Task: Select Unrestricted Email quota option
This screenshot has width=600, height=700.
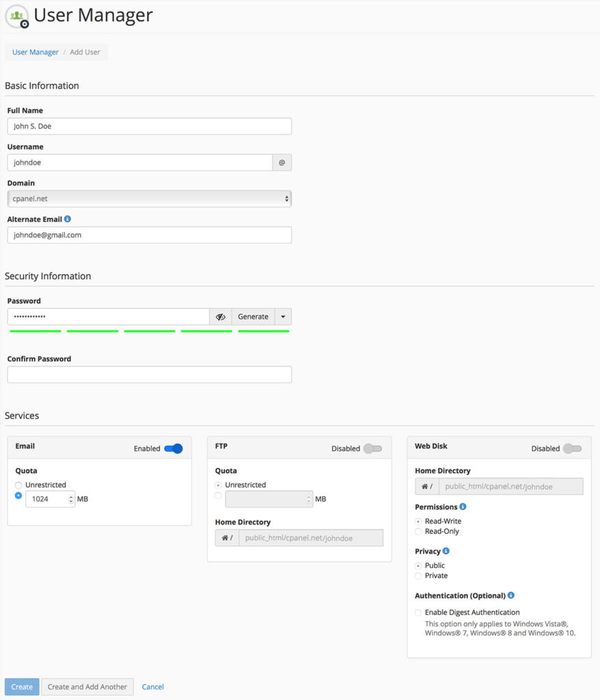Action: (18, 485)
